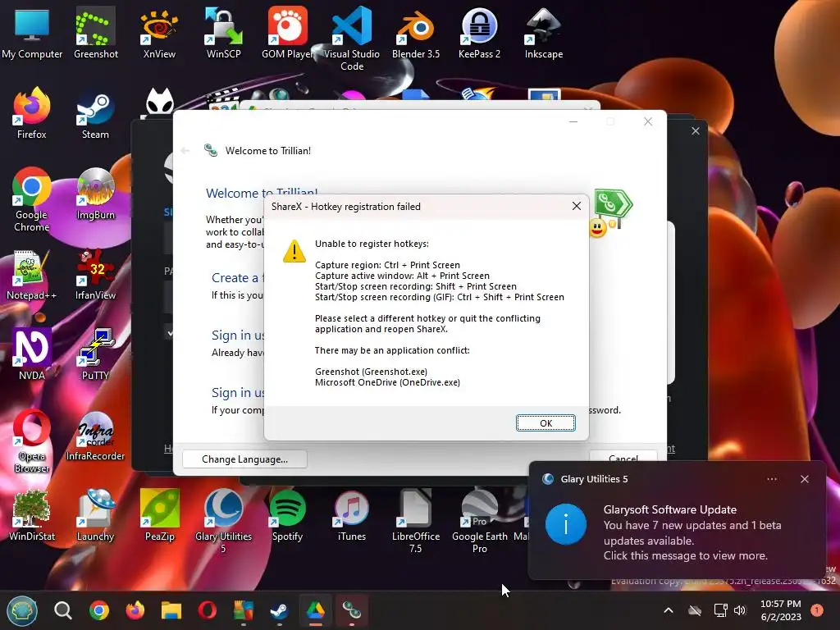The height and width of the screenshot is (630, 840).
Task: Select Glary Utilities 5 desktop icon
Action: (x=223, y=521)
